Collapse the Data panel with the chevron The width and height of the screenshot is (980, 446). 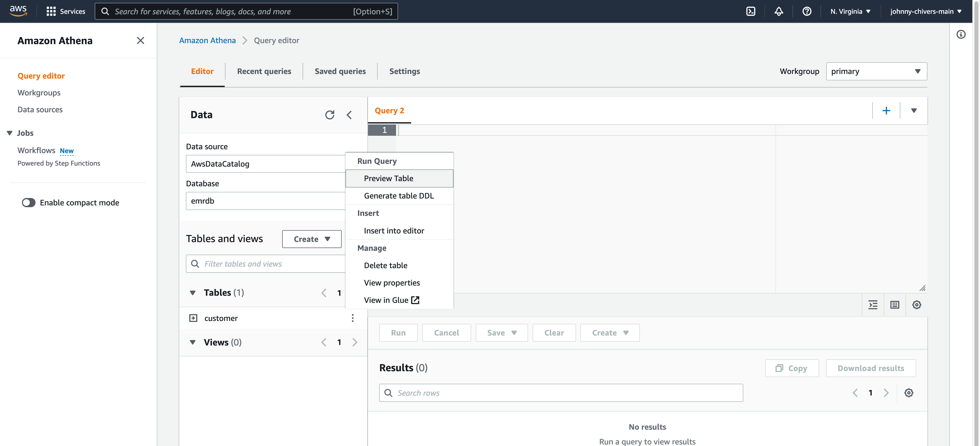pos(349,115)
